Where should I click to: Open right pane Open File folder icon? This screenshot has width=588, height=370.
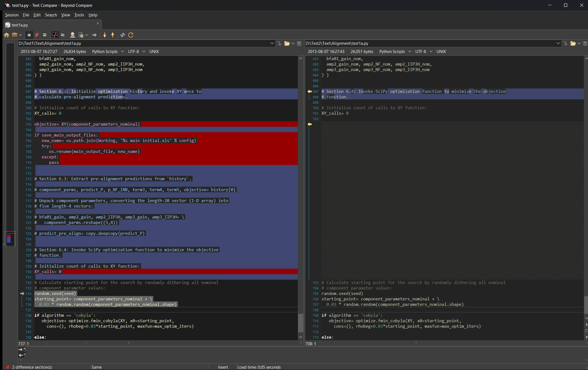(x=573, y=43)
